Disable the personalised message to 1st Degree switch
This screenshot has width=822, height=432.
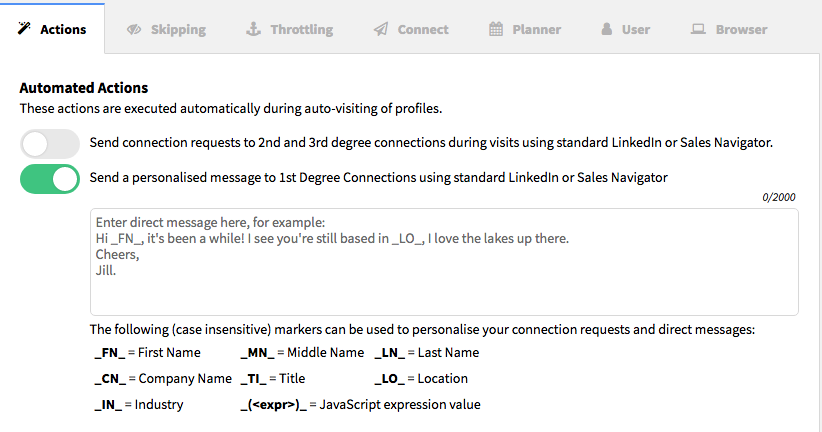[x=50, y=179]
